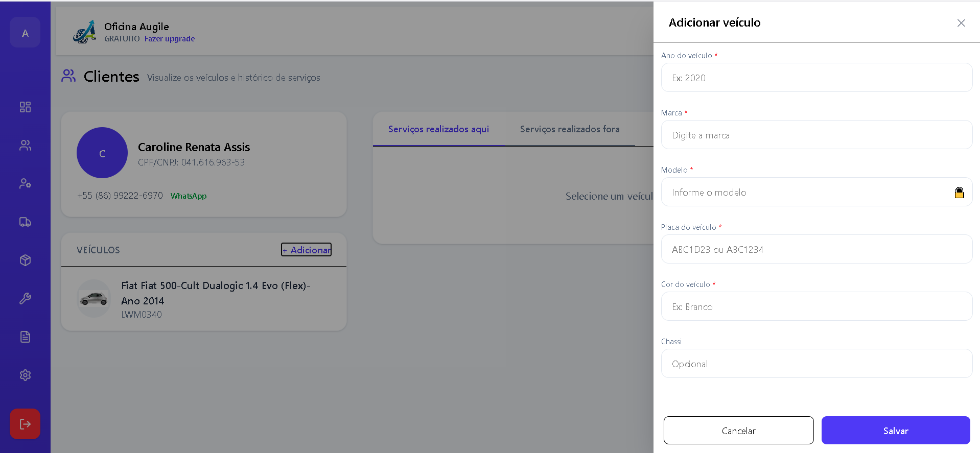Image resolution: width=980 pixels, height=453 pixels.
Task: Click the package box icon in sidebar
Action: click(25, 260)
